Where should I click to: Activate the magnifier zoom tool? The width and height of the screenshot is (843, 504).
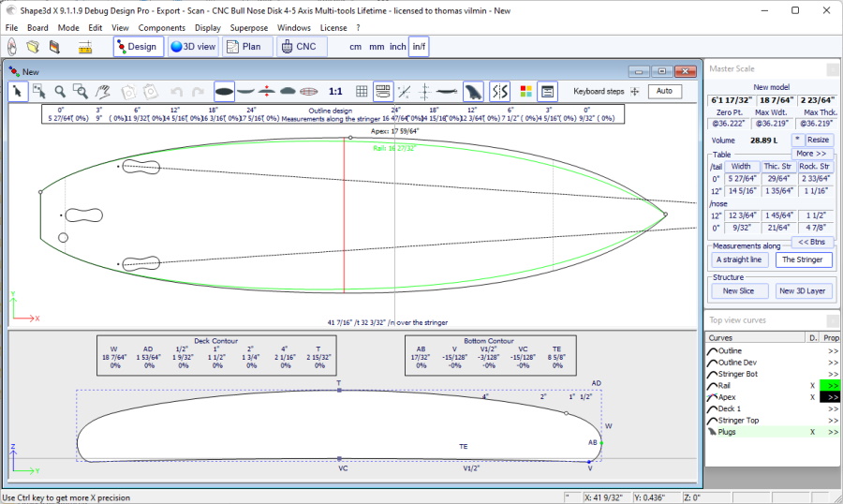point(60,91)
